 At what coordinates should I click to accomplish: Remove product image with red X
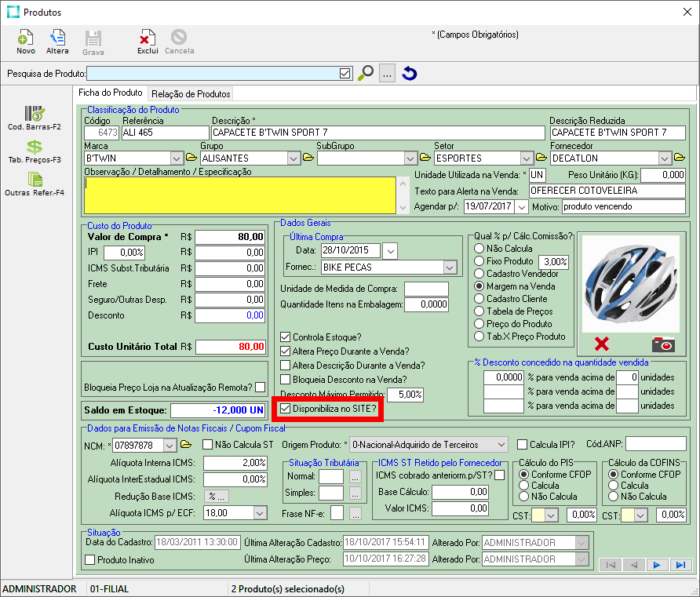(602, 344)
